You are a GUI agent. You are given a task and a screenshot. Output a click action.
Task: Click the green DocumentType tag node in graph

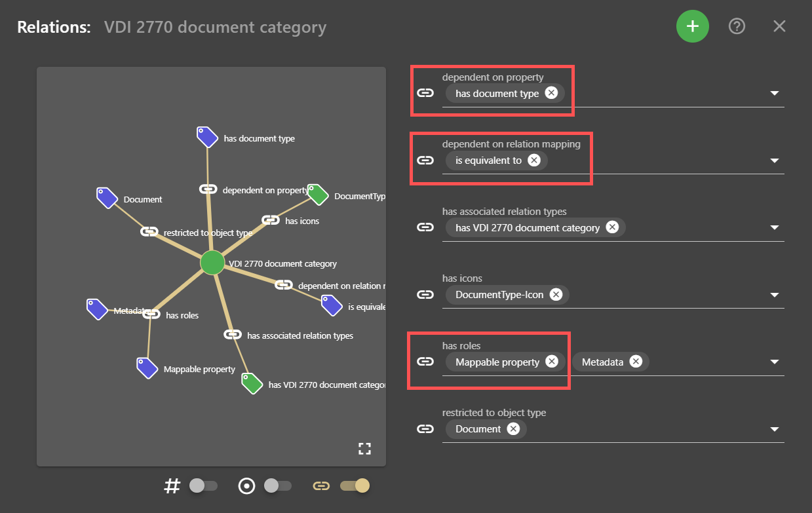(x=318, y=195)
